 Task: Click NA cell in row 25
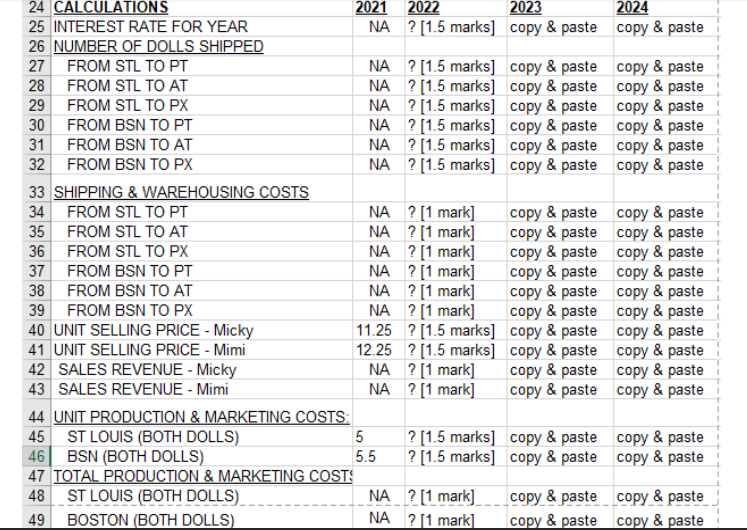(379, 27)
